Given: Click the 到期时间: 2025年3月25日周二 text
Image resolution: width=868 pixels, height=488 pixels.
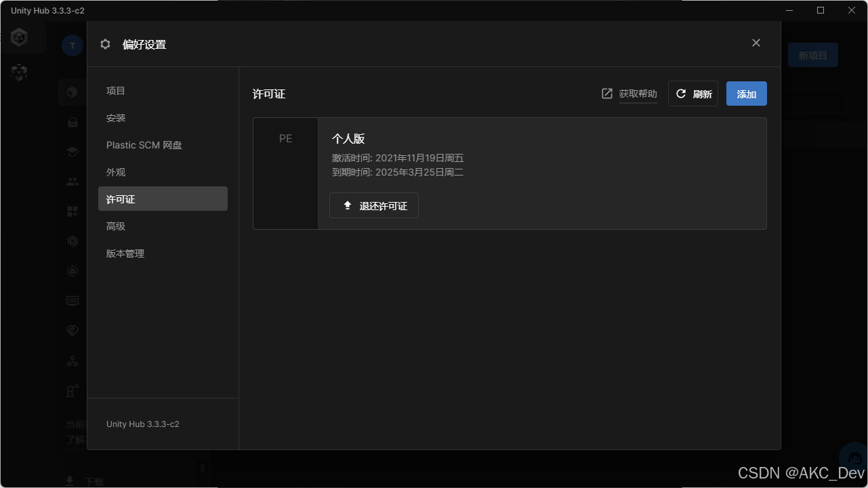Looking at the screenshot, I should pos(398,172).
